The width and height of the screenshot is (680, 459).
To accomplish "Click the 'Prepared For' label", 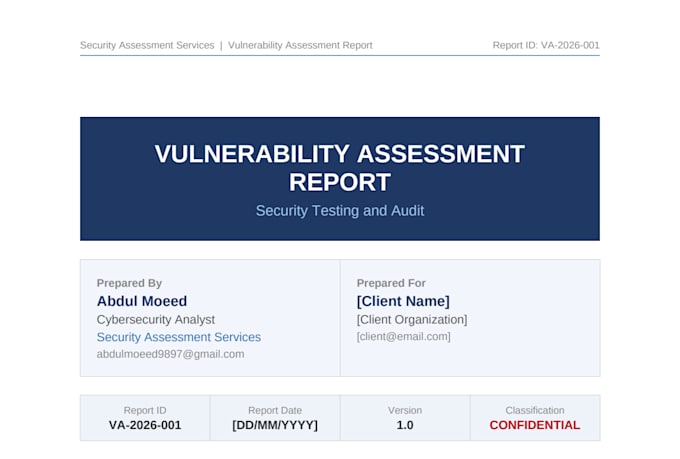I will (391, 283).
